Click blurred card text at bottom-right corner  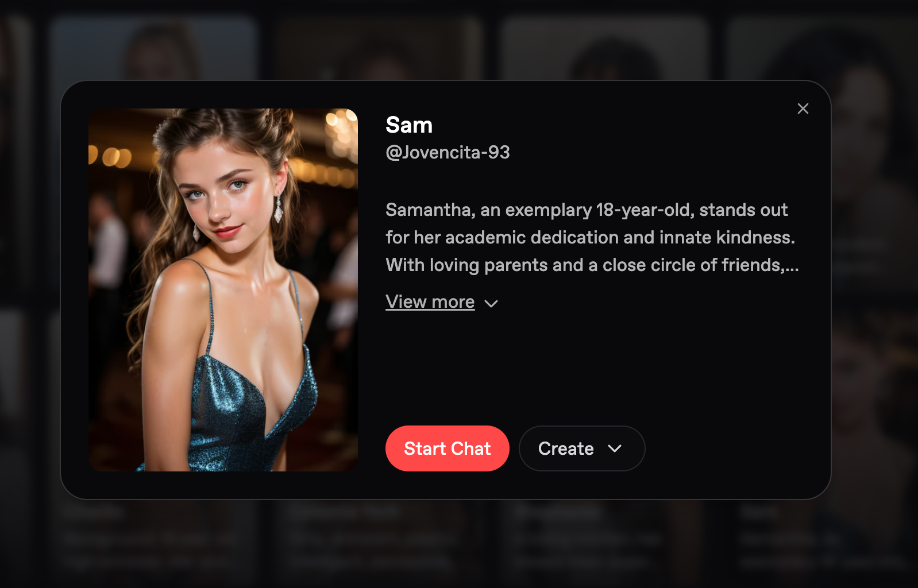tap(821, 538)
